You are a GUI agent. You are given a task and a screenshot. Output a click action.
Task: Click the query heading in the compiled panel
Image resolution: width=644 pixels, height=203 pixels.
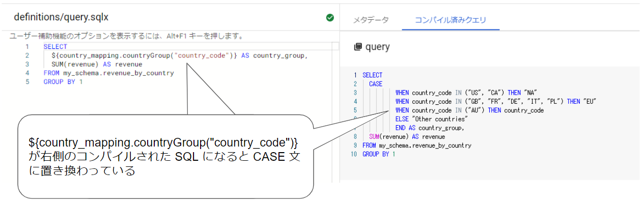[x=378, y=47]
